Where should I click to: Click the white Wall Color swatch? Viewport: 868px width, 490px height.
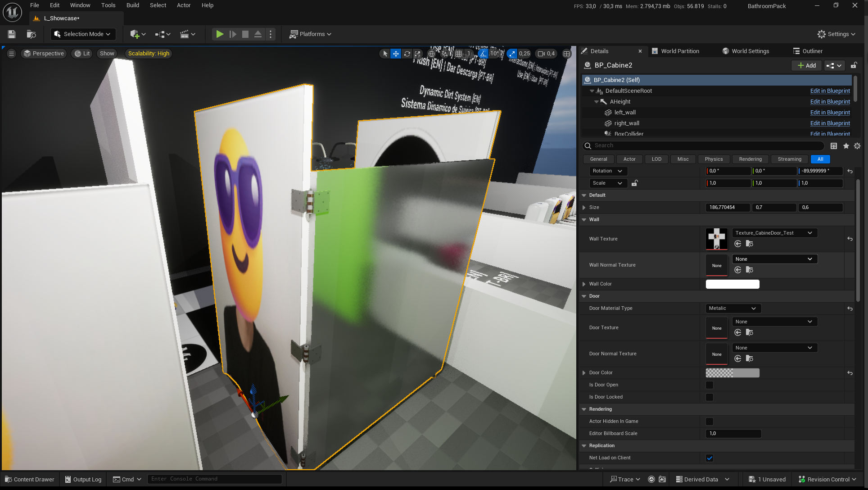click(732, 284)
